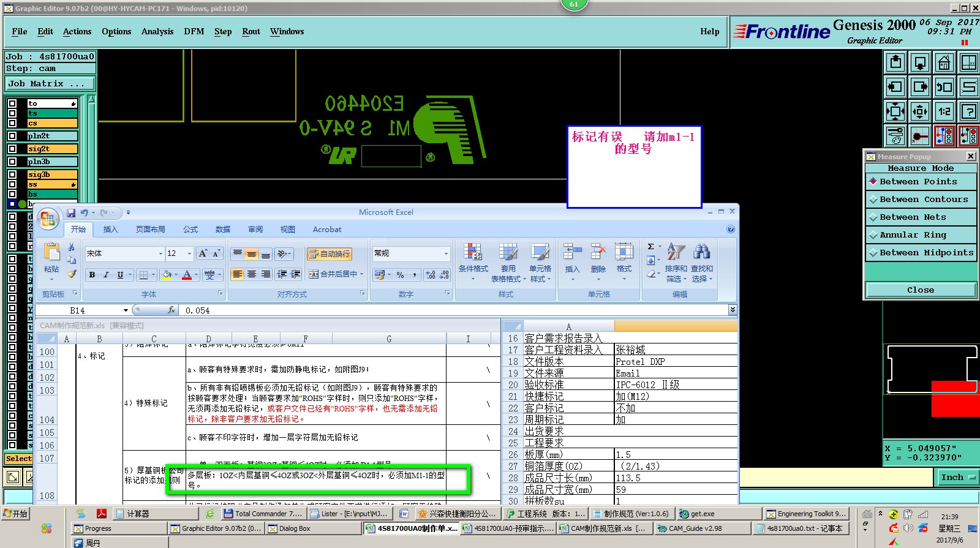This screenshot has height=548, width=980.
Task: Click the blue net traffic-light selection filter icon
Action: tap(944, 136)
